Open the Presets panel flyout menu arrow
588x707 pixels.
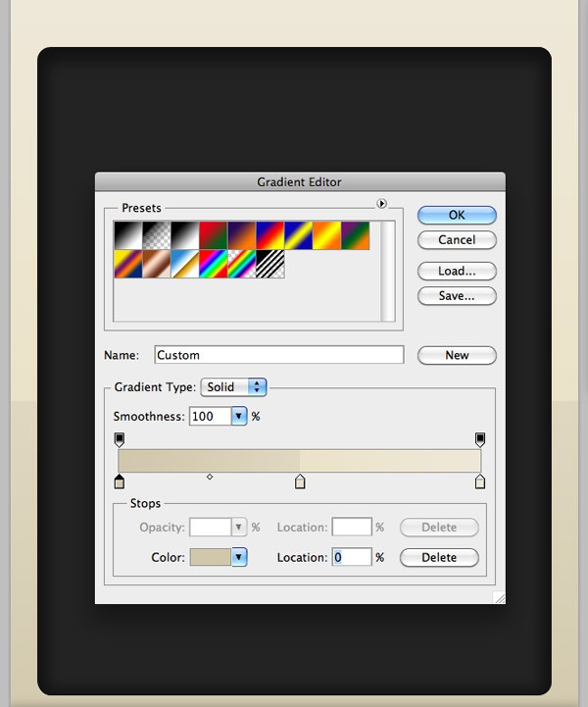pyautogui.click(x=381, y=204)
